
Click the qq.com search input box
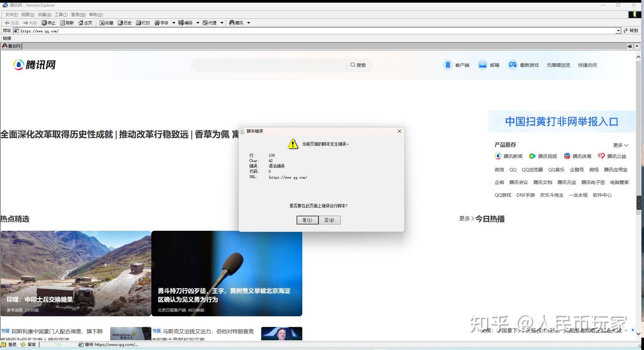269,65
